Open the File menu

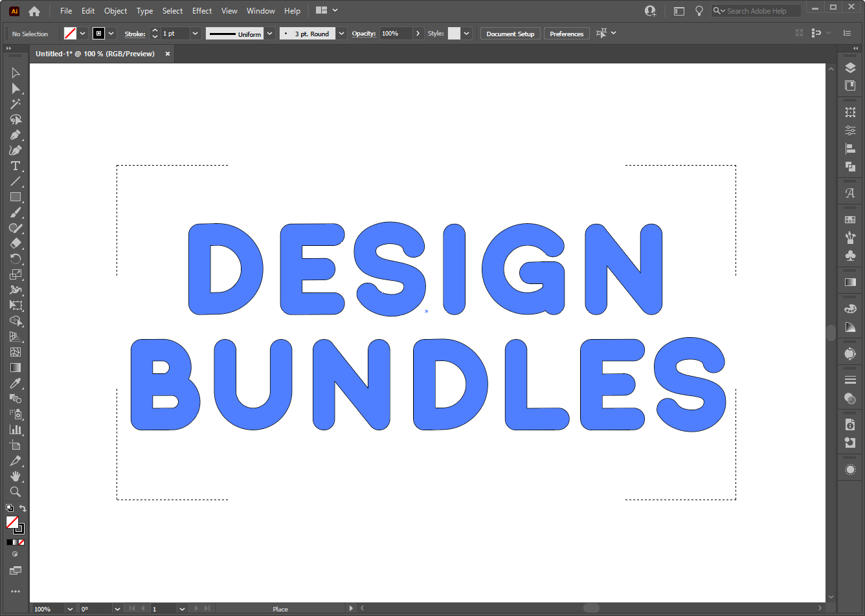(66, 11)
